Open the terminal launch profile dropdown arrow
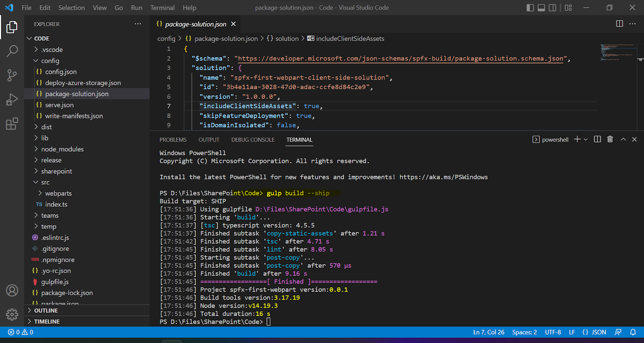The height and width of the screenshot is (343, 644). pos(586,140)
